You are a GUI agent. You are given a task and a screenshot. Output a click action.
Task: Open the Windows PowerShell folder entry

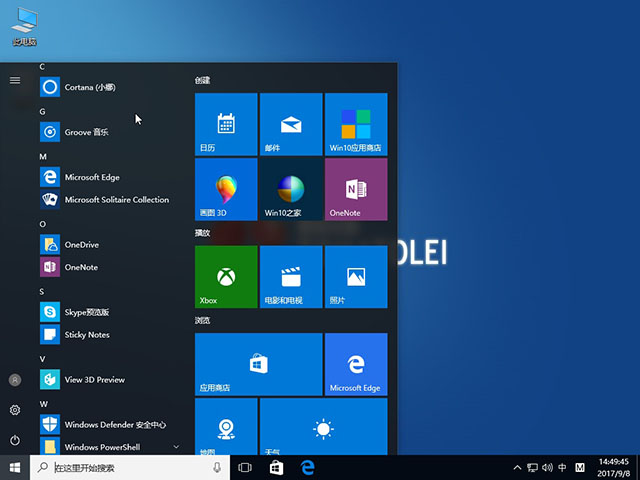click(109, 446)
